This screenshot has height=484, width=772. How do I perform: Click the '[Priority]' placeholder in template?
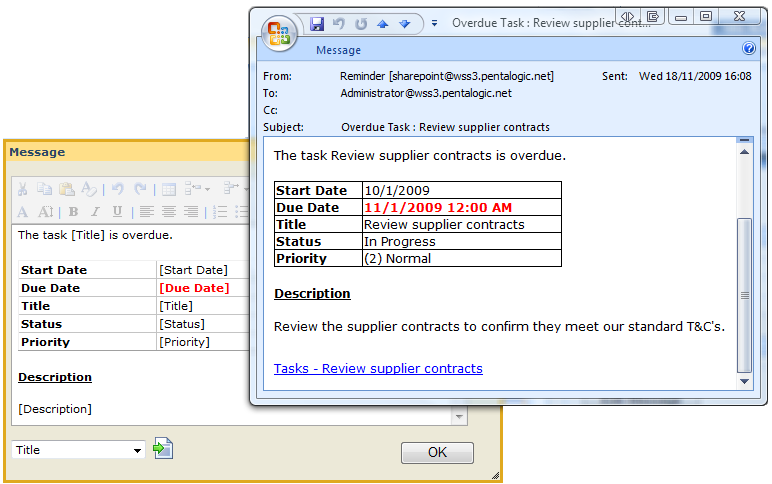(184, 342)
